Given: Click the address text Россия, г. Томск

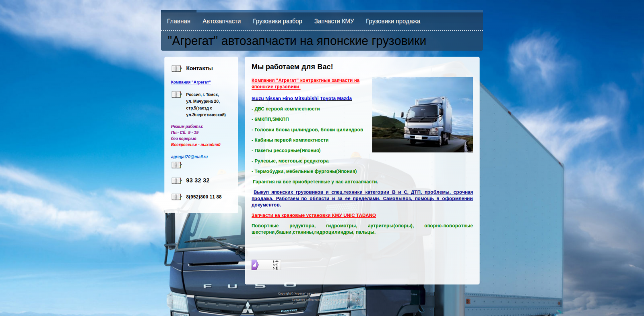Looking at the screenshot, I should pos(202,95).
